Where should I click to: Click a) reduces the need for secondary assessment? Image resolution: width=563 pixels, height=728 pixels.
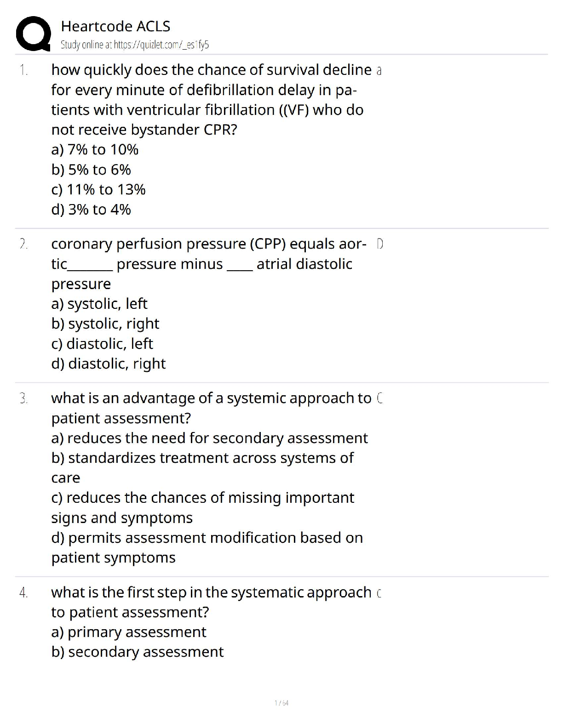(209, 438)
